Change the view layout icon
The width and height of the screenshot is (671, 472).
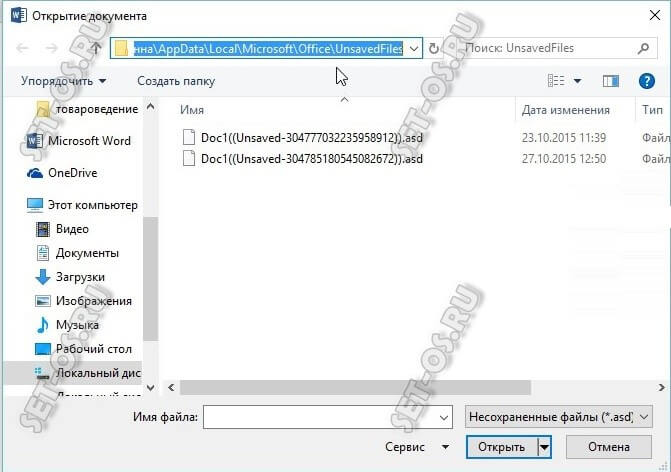(x=556, y=80)
